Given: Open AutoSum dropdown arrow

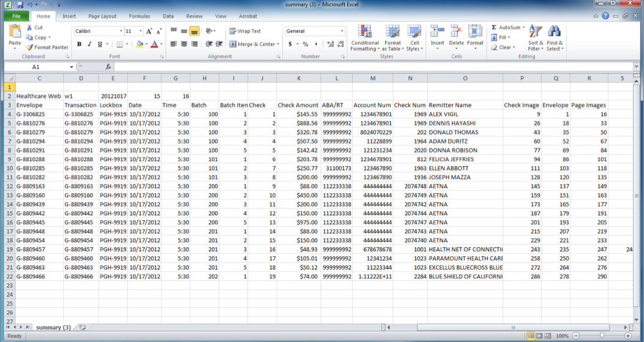Looking at the screenshot, I should point(523,28).
